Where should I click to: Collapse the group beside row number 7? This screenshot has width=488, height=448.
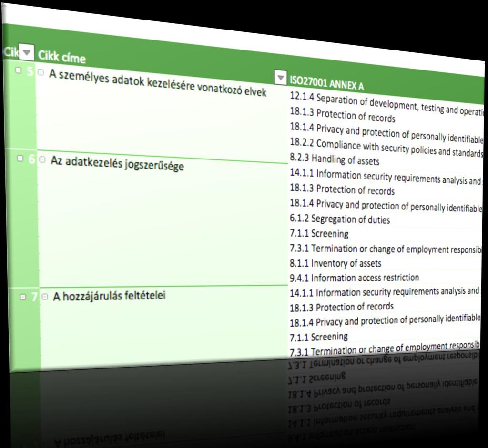[23, 297]
